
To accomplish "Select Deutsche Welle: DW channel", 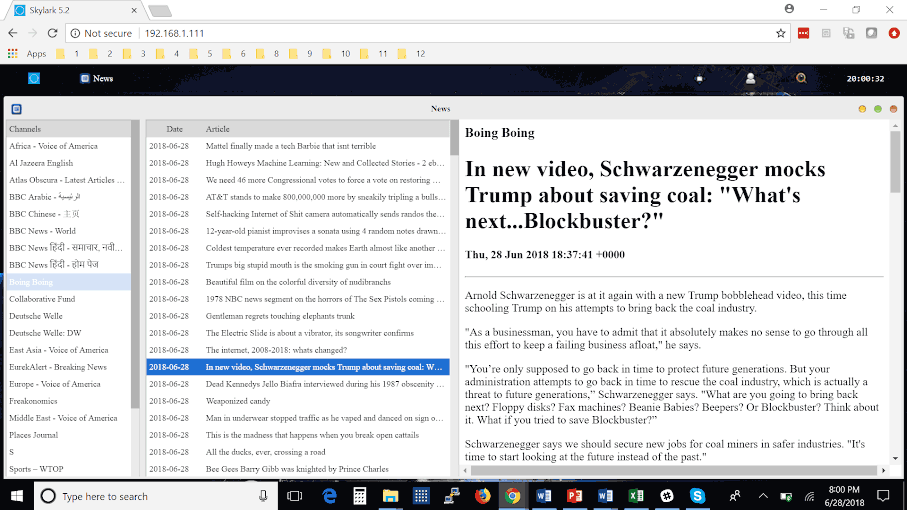I will [x=68, y=333].
